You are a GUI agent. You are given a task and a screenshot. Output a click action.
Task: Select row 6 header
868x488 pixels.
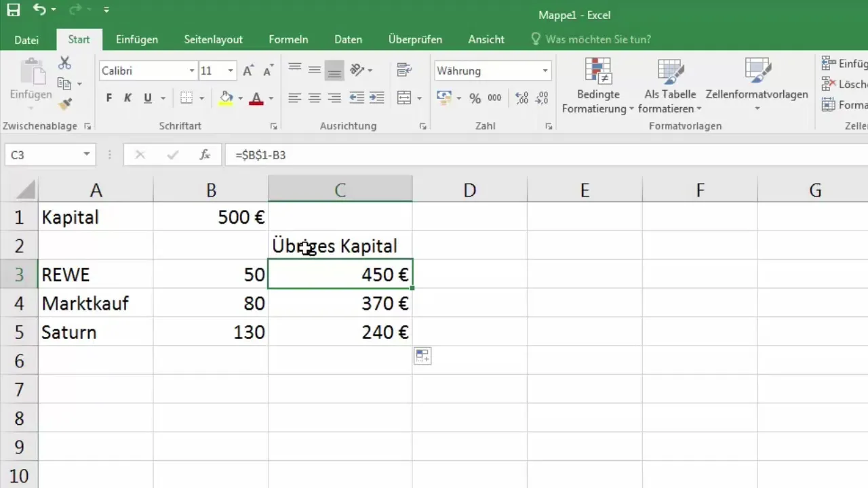(19, 361)
